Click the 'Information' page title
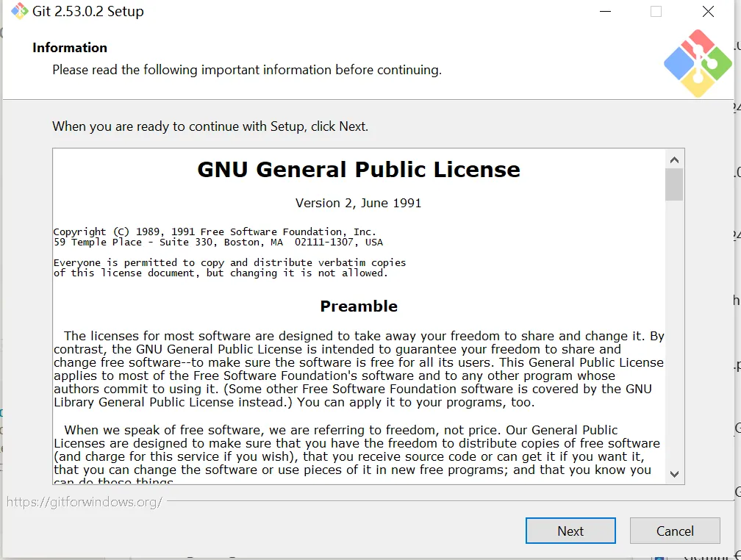The image size is (741, 560). coord(70,48)
